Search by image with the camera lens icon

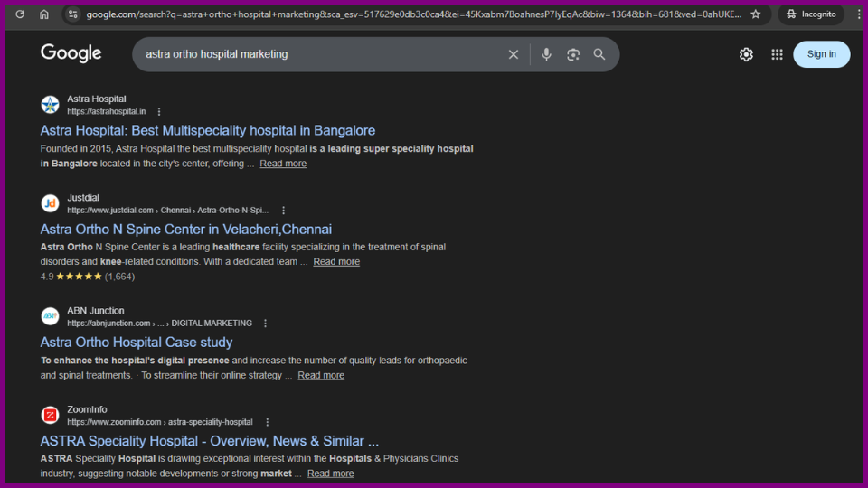(x=573, y=54)
